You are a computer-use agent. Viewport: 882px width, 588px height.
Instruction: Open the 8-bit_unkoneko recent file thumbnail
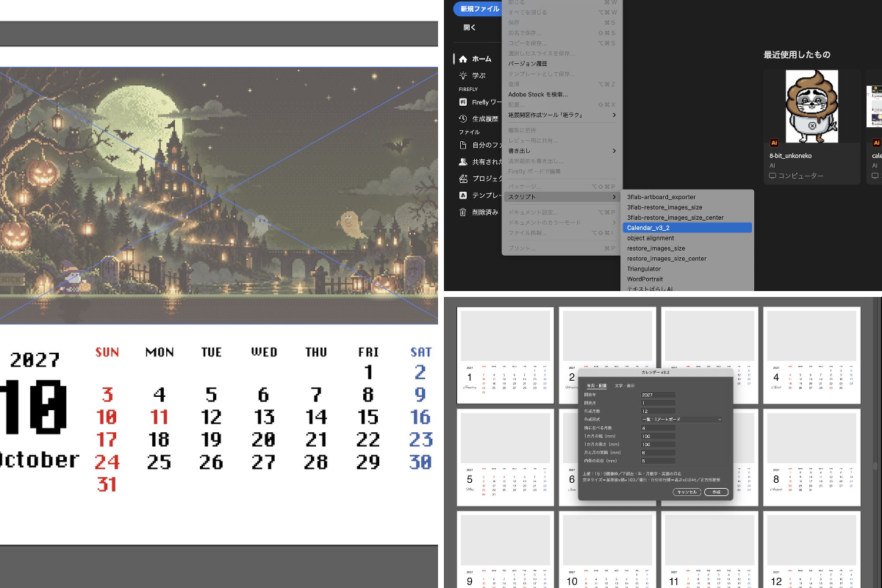pyautogui.click(x=812, y=106)
